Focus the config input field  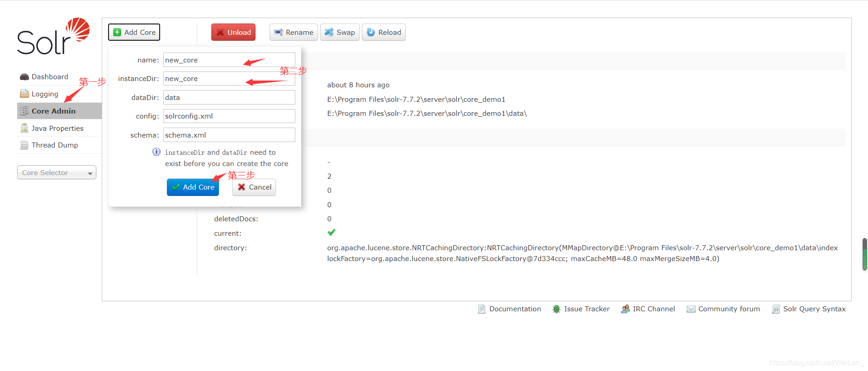point(229,116)
